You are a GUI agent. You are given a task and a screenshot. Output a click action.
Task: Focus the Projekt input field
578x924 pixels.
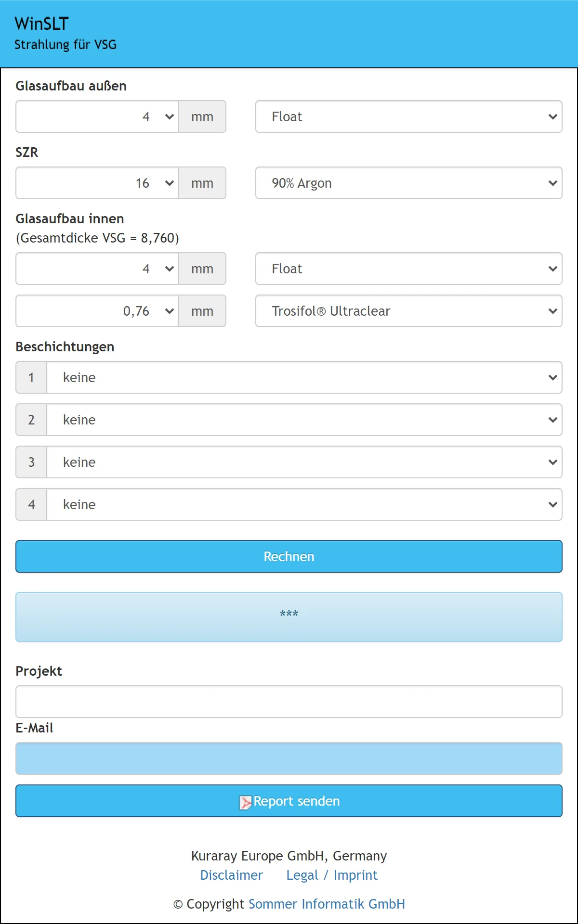coord(289,702)
